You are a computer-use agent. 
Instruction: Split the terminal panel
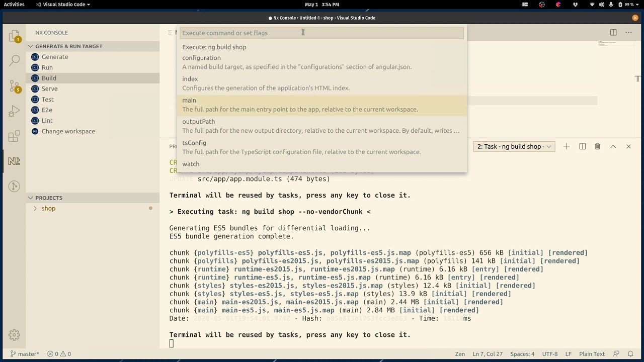point(582,146)
